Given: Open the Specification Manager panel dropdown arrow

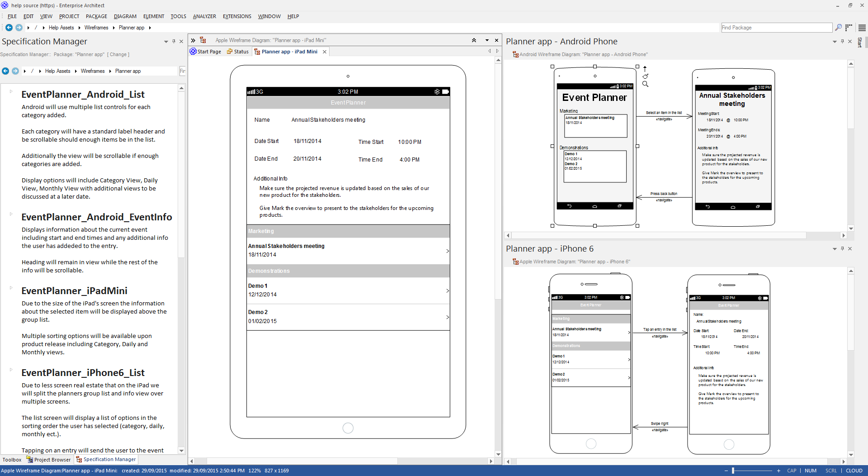Looking at the screenshot, I should [x=166, y=41].
